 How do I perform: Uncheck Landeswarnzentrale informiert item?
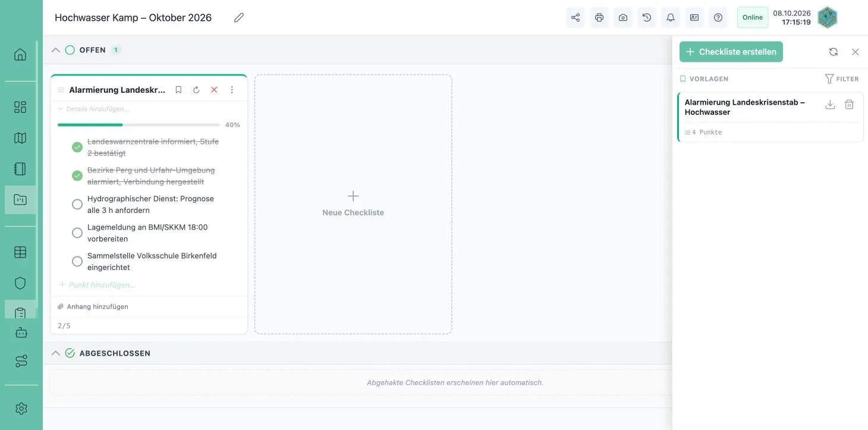[x=77, y=147]
